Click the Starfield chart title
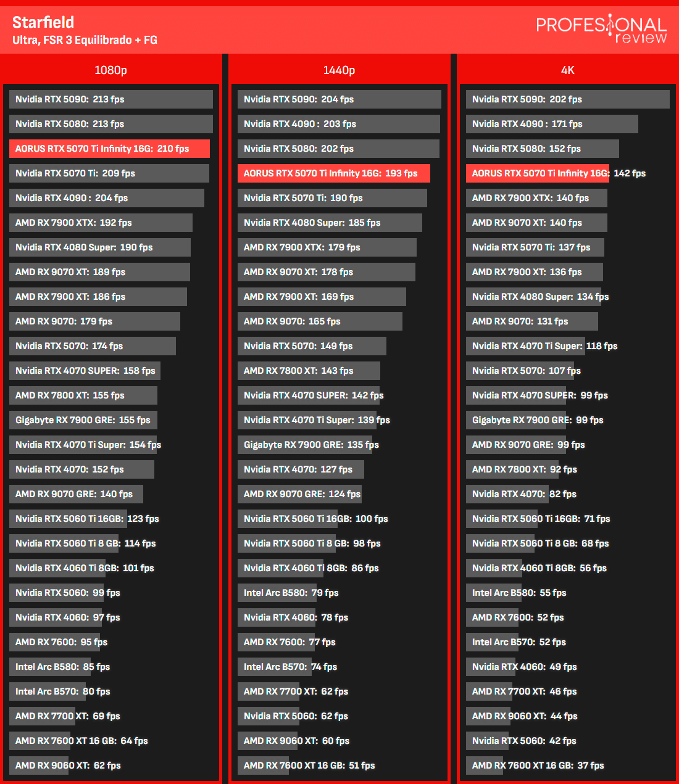Screen dimensions: 679x784 tap(43, 22)
